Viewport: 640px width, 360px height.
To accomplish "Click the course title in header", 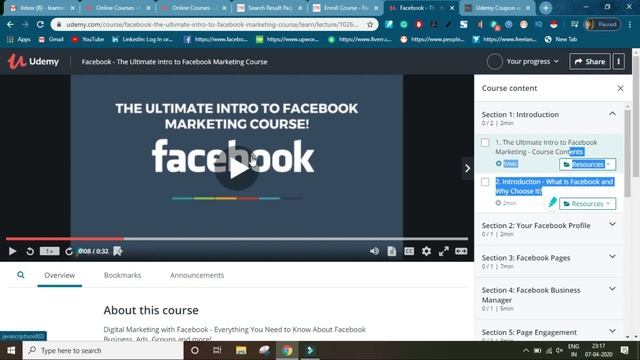I will click(174, 62).
